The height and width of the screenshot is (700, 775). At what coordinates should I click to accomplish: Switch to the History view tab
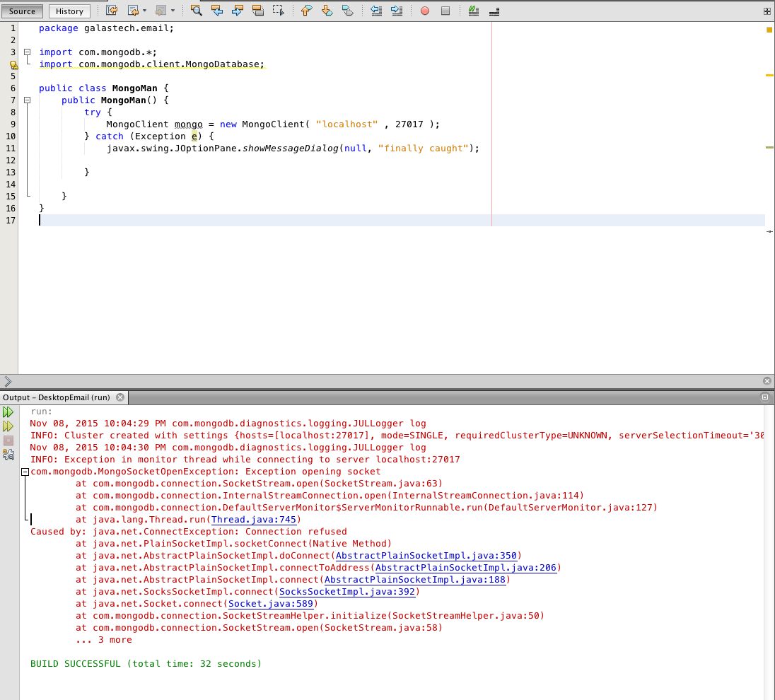(x=69, y=11)
